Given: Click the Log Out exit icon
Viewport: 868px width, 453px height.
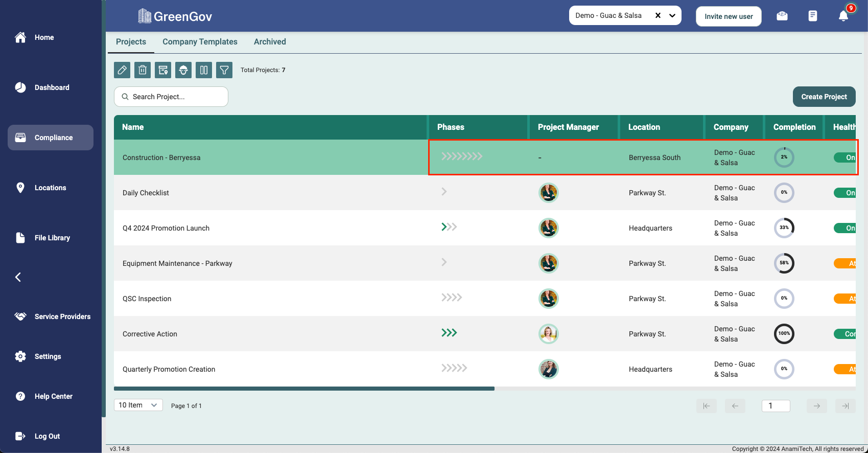Looking at the screenshot, I should (x=20, y=436).
